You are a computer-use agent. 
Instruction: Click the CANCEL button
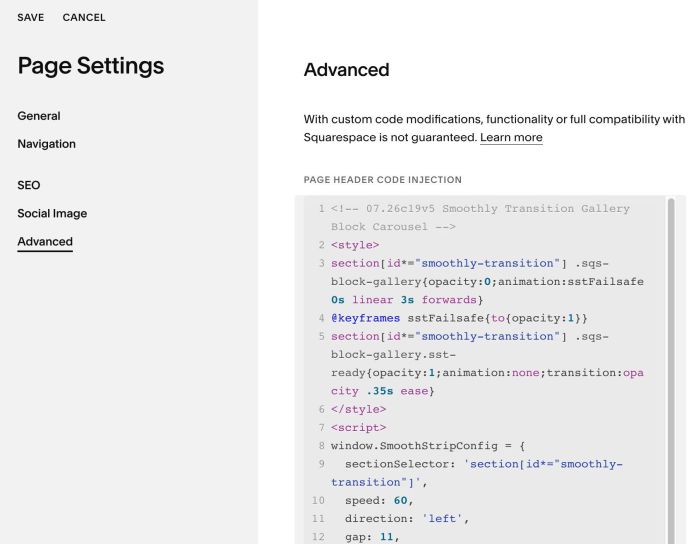coord(84,17)
